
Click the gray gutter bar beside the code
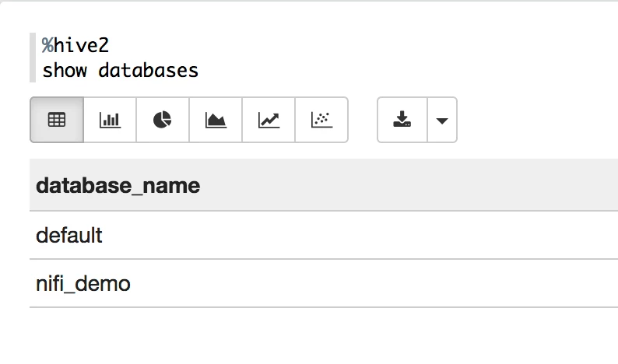[33, 58]
